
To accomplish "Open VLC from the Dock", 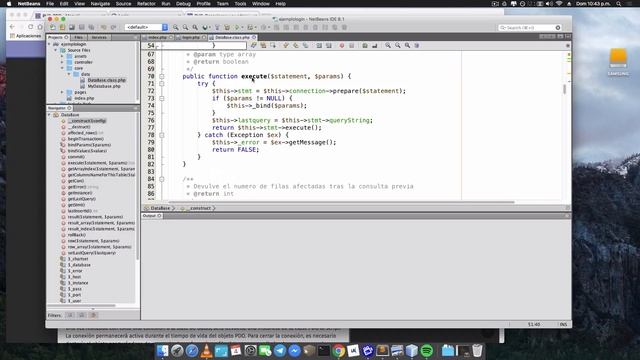I will click(x=207, y=351).
